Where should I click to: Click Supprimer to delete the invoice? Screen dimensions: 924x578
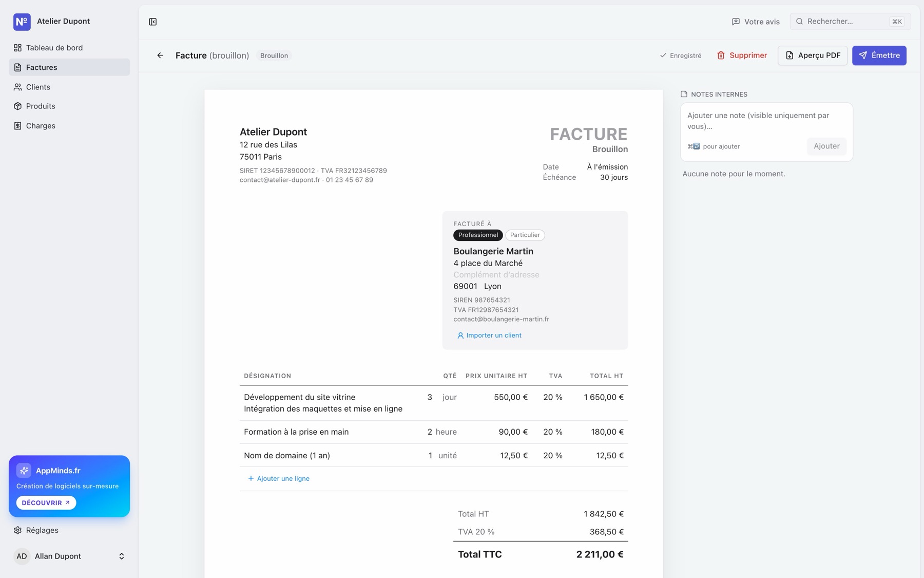pyautogui.click(x=742, y=55)
